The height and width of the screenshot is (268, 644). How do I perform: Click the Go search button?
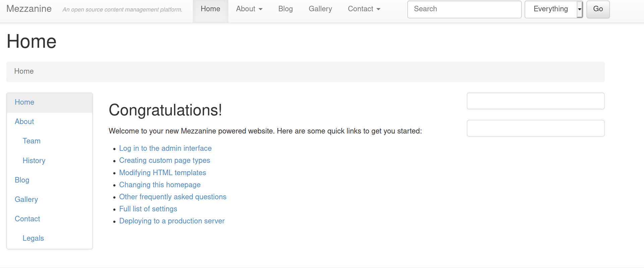click(598, 9)
